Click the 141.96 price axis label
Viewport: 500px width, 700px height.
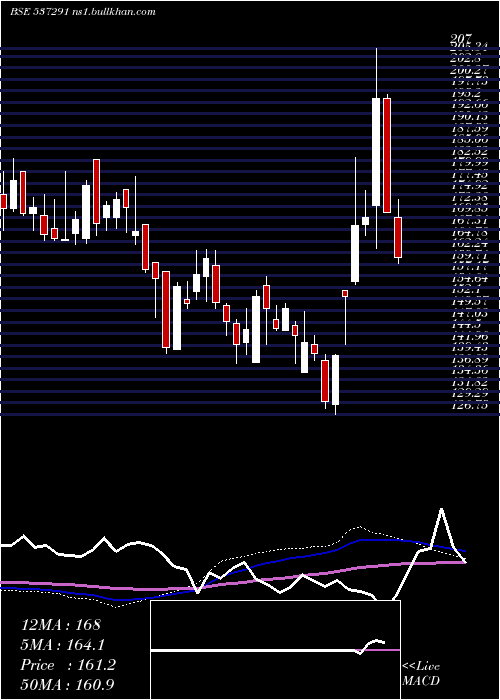point(468,337)
